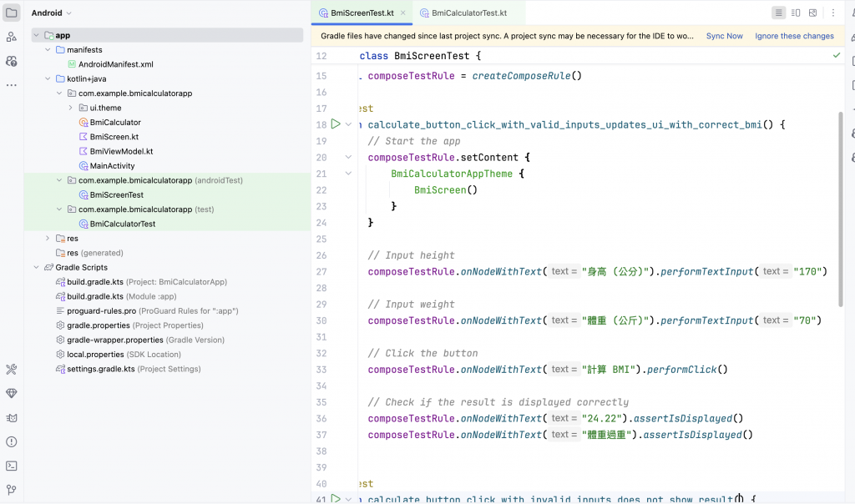The image size is (855, 504).
Task: Click the editor vertical scrollbar thumb
Action: [x=840, y=209]
